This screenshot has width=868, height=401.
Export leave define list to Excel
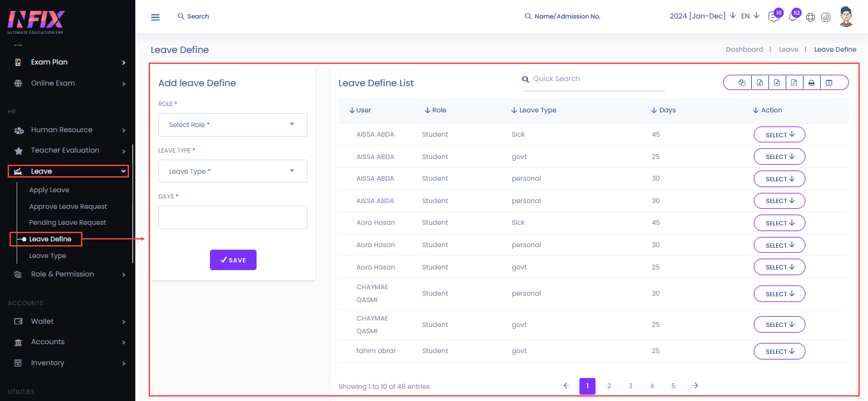pyautogui.click(x=759, y=82)
